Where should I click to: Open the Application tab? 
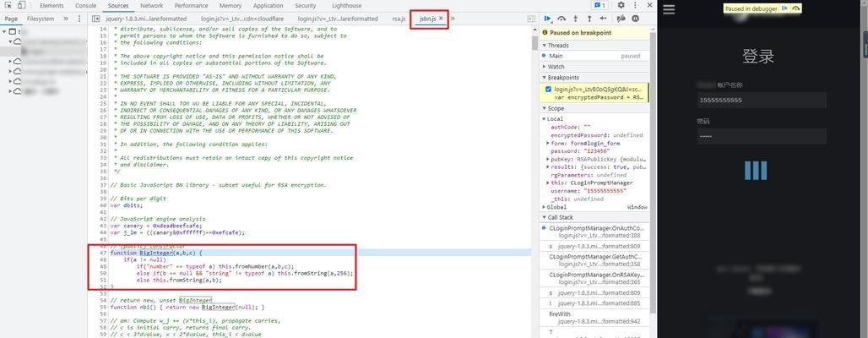pos(269,6)
